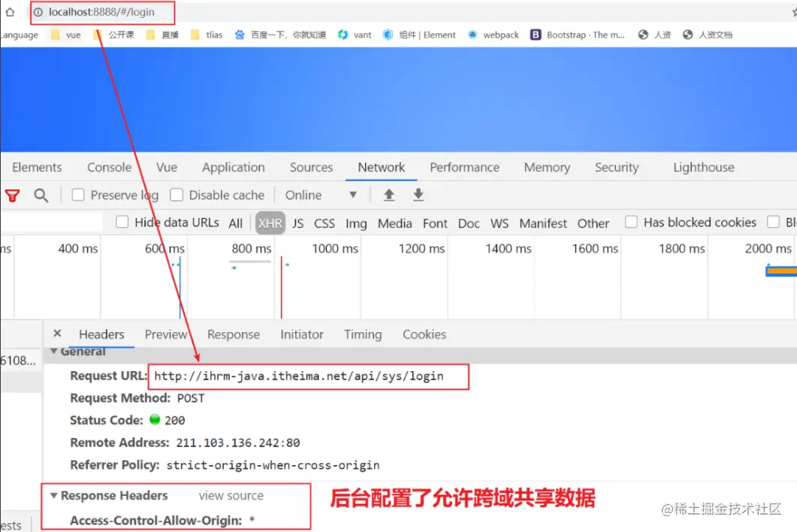The width and height of the screenshot is (797, 532).
Task: Filter requests by Media type
Action: click(x=395, y=223)
